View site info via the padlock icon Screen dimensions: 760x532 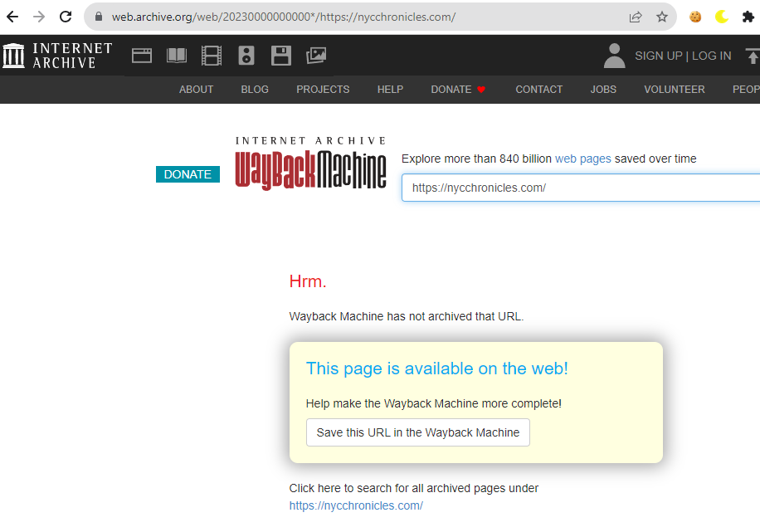click(x=99, y=17)
